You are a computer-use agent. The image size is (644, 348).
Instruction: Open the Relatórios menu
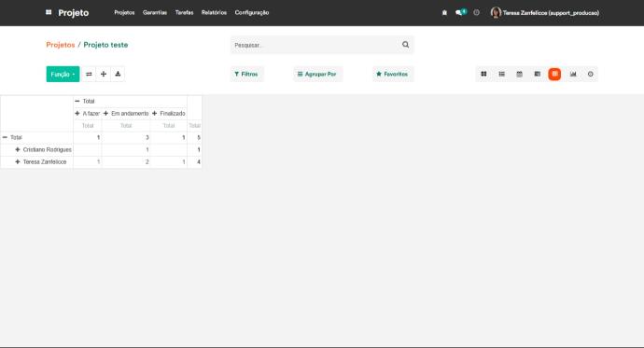214,13
